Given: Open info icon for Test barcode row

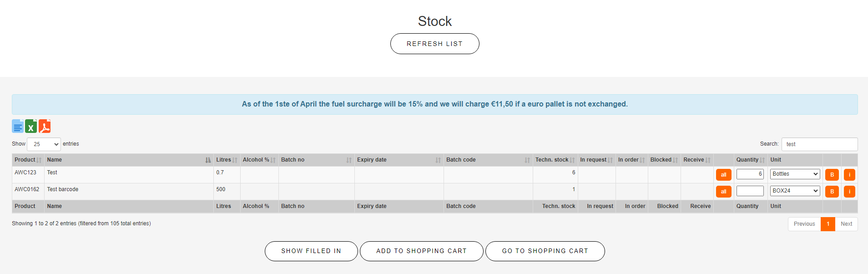Looking at the screenshot, I should pyautogui.click(x=849, y=192).
